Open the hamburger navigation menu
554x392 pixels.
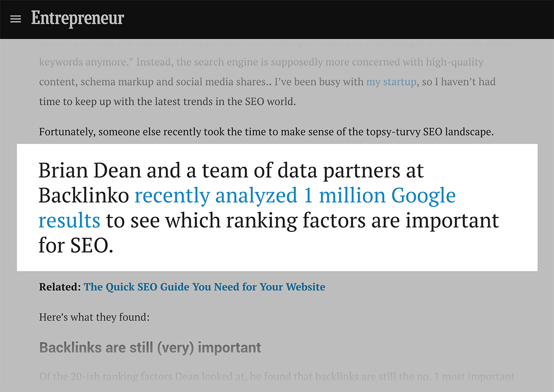tap(16, 19)
